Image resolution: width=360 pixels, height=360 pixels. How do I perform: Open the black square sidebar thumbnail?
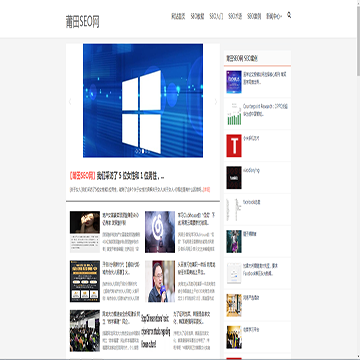pyautogui.click(x=234, y=178)
